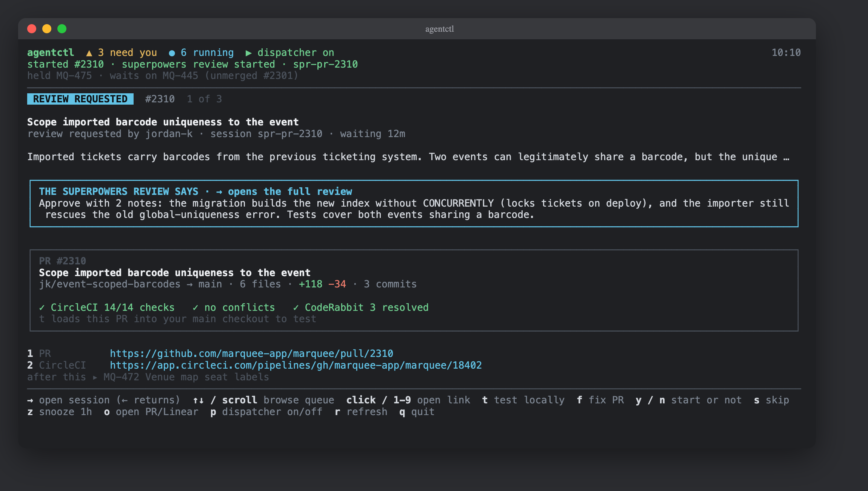Viewport: 868px width, 491px height.
Task: Click the checkmark before 'CircleCI 14/14 checks'
Action: pyautogui.click(x=42, y=307)
